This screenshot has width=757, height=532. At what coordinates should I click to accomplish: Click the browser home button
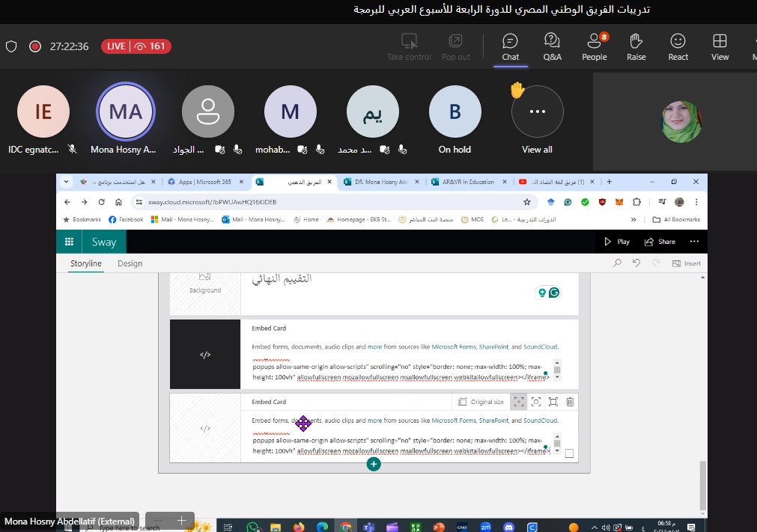(118, 202)
